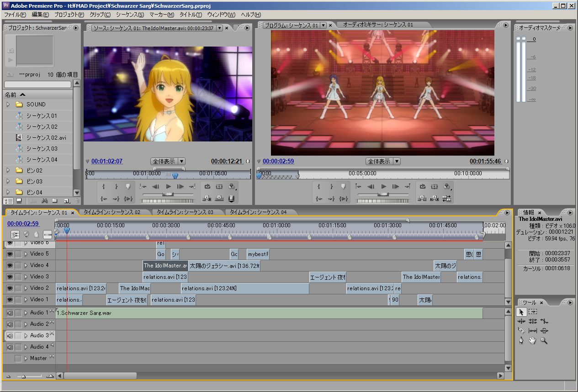This screenshot has height=392, width=578.
Task: Activate the Ripple Edit tool
Action: (x=521, y=321)
